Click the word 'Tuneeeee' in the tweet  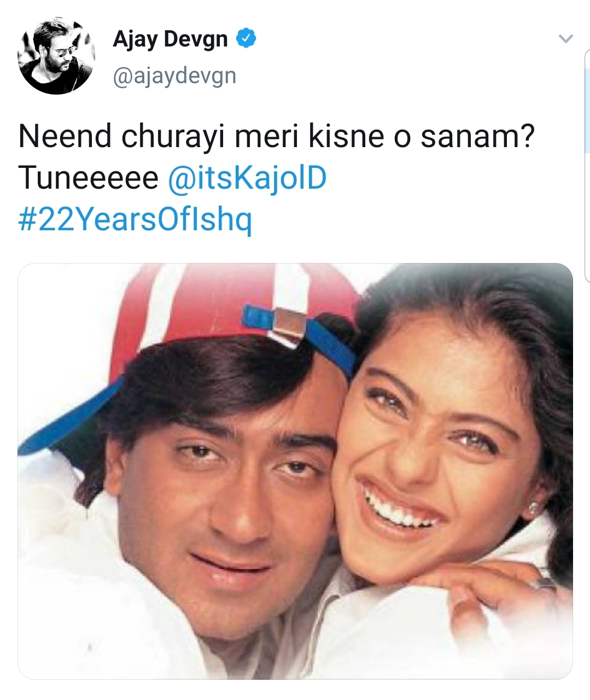coord(88,178)
